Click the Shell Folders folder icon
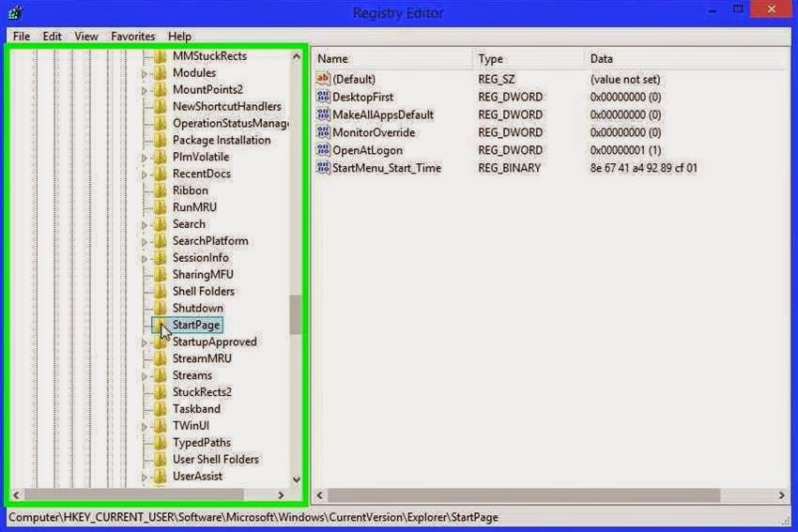The image size is (798, 532). [161, 291]
